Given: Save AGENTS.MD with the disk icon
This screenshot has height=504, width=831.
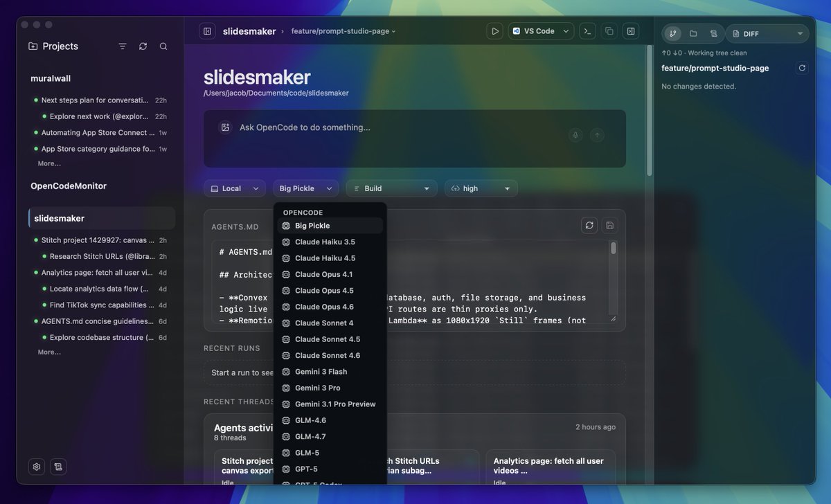Looking at the screenshot, I should 609,225.
